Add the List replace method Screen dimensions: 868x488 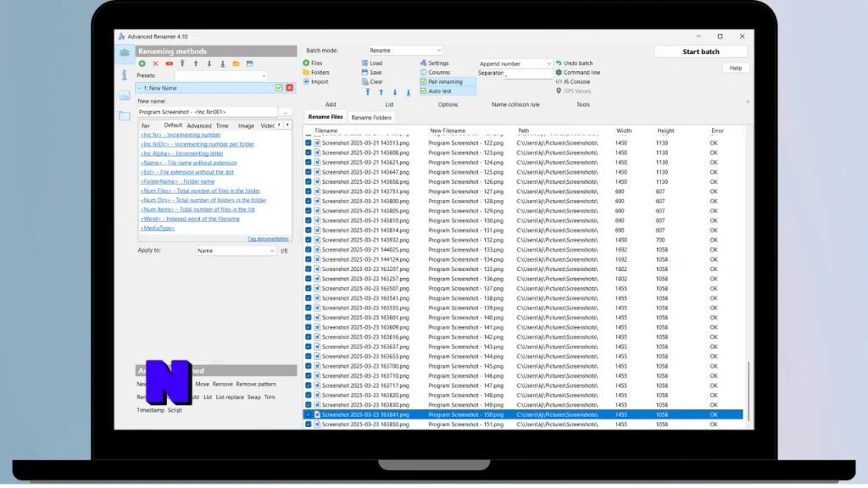point(230,397)
